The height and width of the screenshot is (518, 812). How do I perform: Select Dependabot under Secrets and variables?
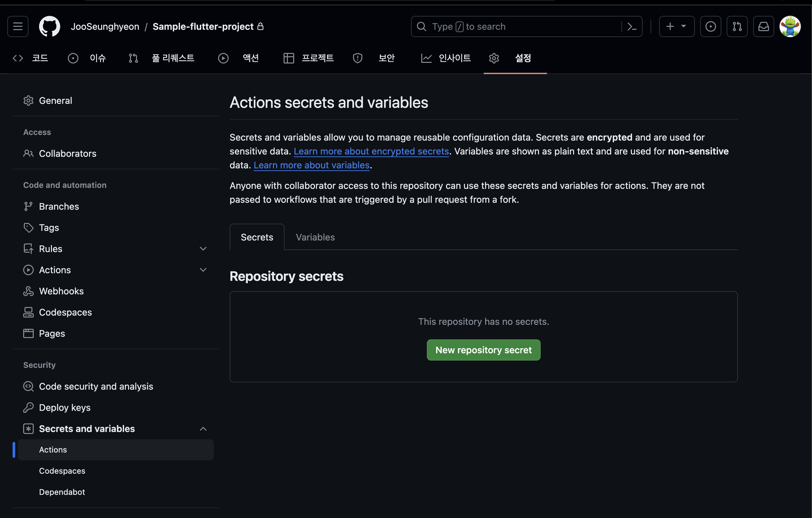[62, 492]
